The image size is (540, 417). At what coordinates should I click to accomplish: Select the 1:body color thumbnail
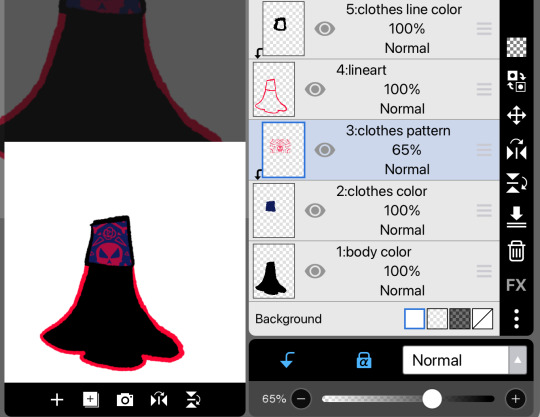point(274,271)
